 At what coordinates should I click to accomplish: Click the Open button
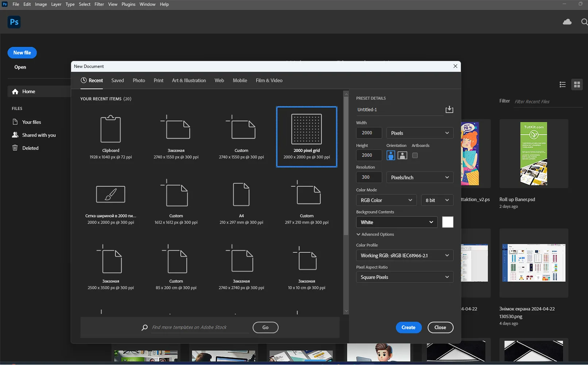click(x=20, y=67)
